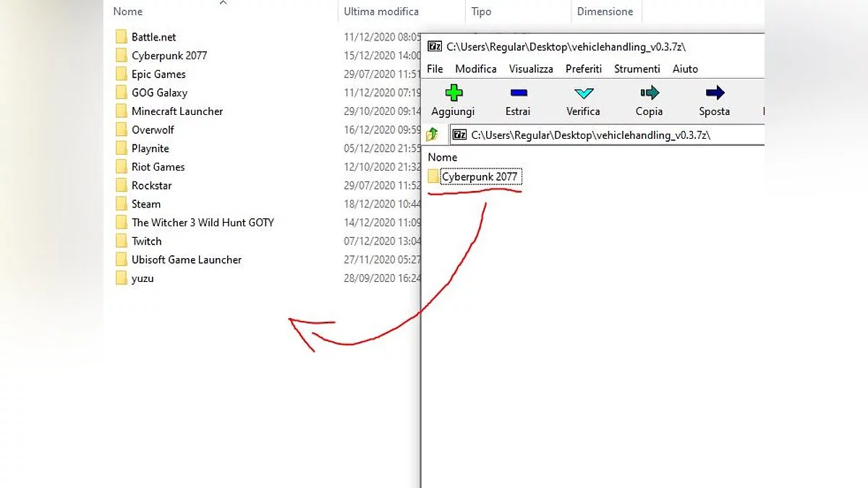
Task: Click the Steam modification date 18/12/2020
Action: 383,204
